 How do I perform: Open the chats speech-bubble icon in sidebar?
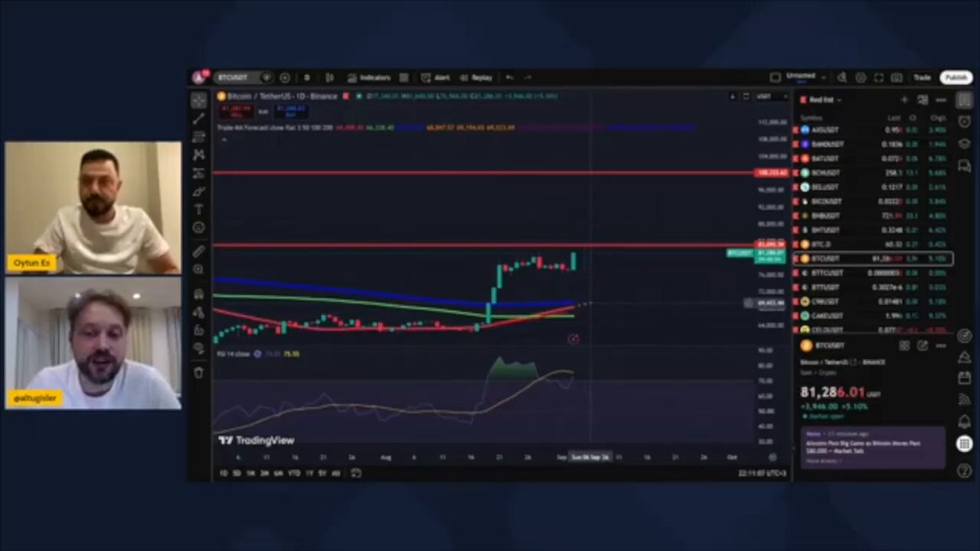point(964,166)
